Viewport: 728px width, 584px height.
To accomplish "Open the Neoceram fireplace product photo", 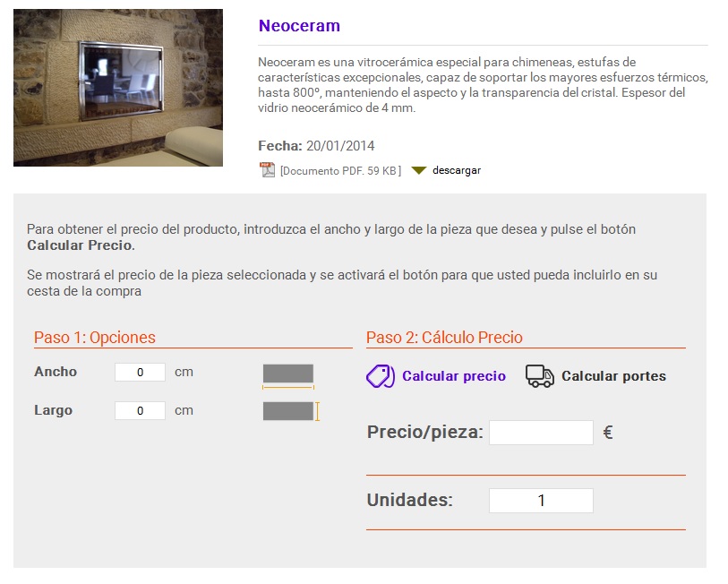I will coord(118,88).
